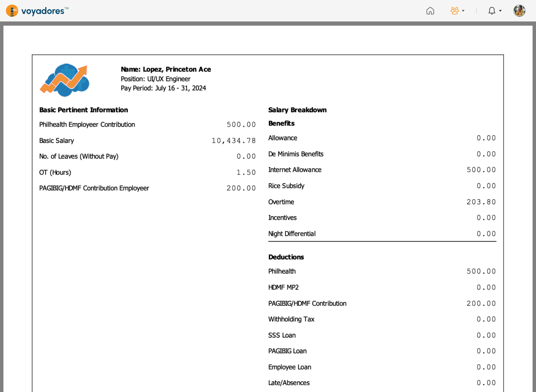Click the Allowance row label
The height and width of the screenshot is (392, 536).
pos(283,138)
